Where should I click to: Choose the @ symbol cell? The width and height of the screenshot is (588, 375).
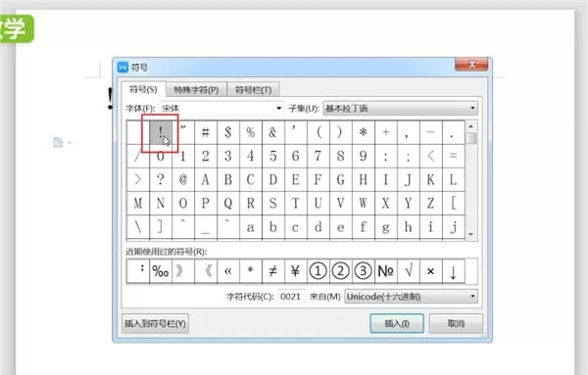[x=183, y=180]
